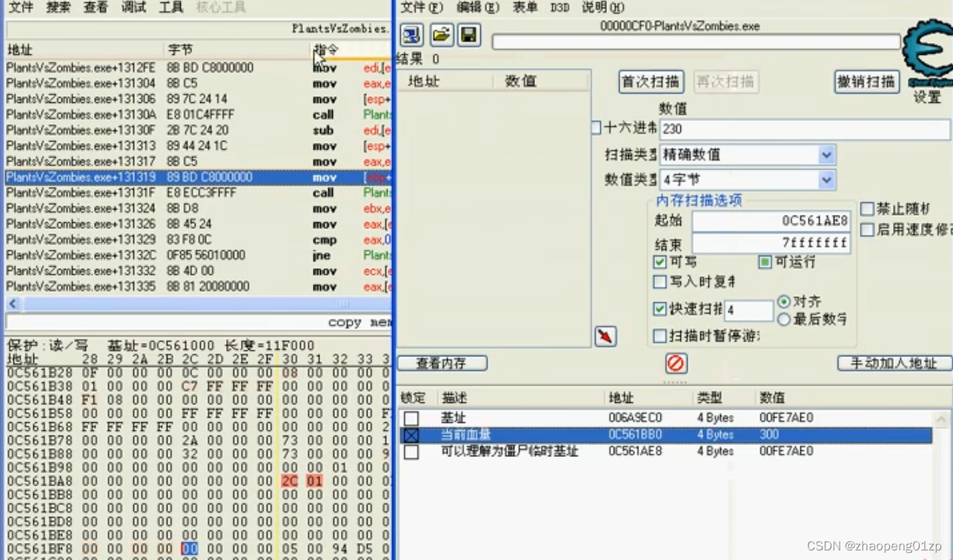This screenshot has height=560, width=953.
Task: Open memory viewer 搜索 menu
Action: click(x=58, y=7)
